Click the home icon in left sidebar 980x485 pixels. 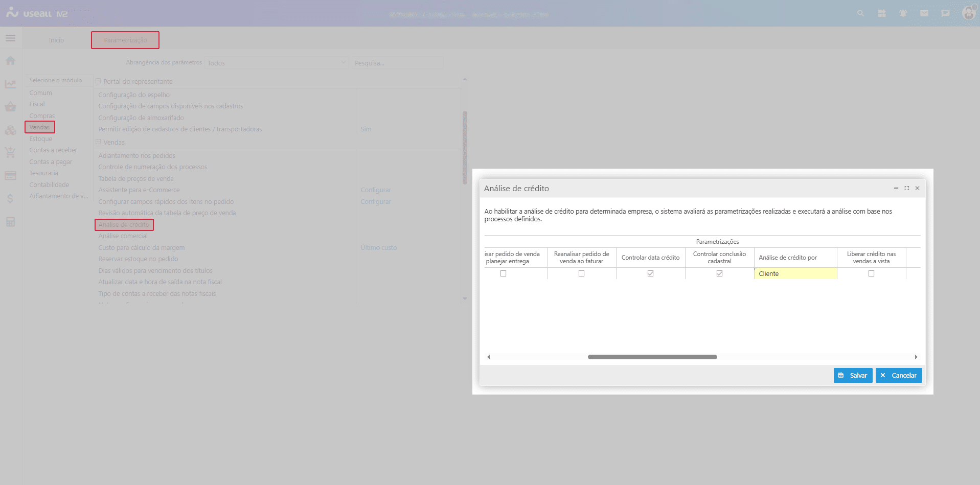tap(10, 61)
